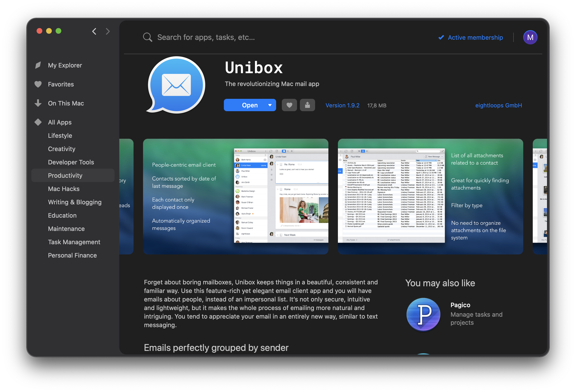Click the 'You may also like' heading
The height and width of the screenshot is (392, 576).
click(440, 283)
